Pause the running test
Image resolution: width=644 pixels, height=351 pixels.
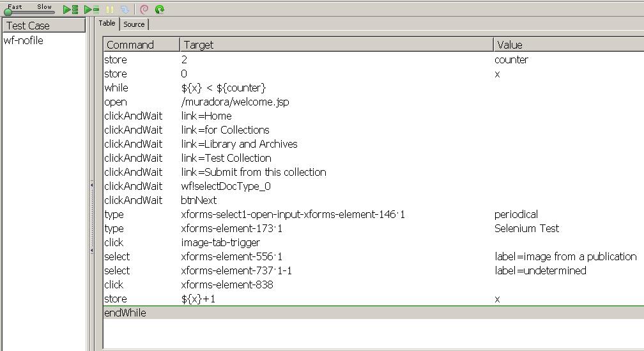[110, 10]
